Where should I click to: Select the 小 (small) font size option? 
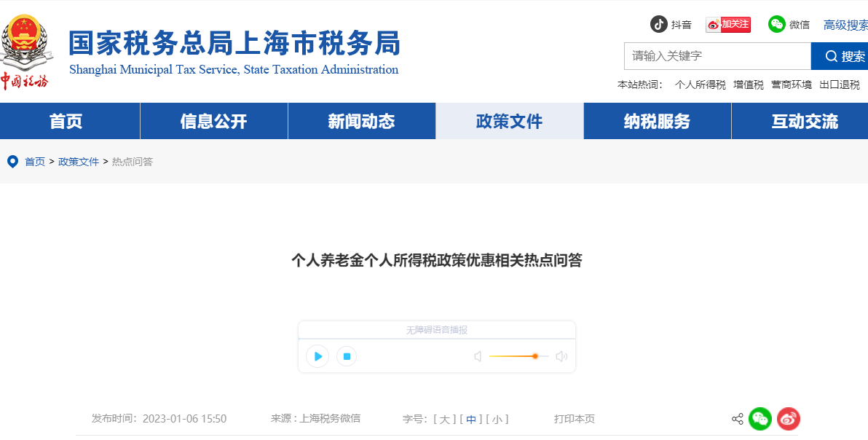[498, 419]
